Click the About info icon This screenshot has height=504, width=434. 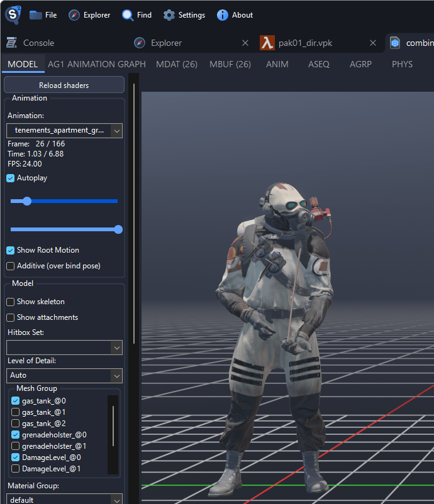222,15
